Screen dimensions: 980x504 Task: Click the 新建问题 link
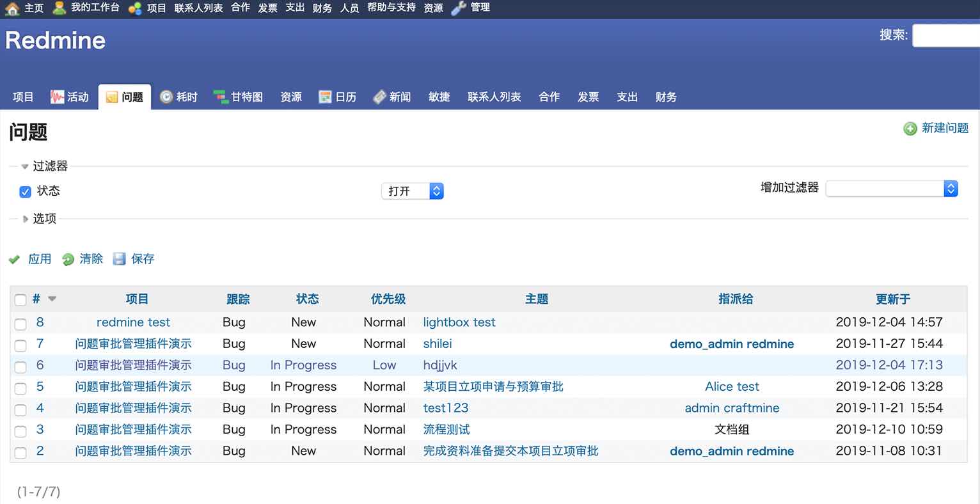pos(945,129)
